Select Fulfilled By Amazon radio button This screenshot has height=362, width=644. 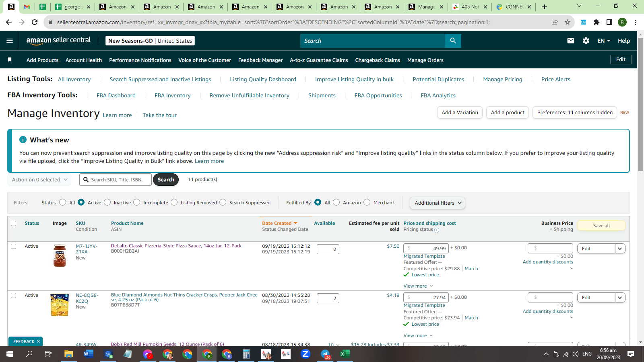coord(336,202)
